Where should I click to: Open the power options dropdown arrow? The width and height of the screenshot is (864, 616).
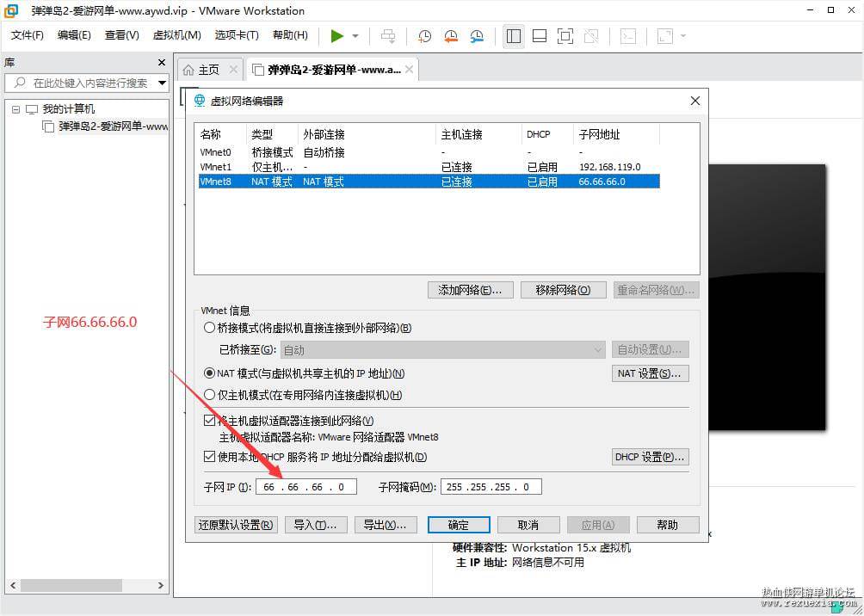355,36
